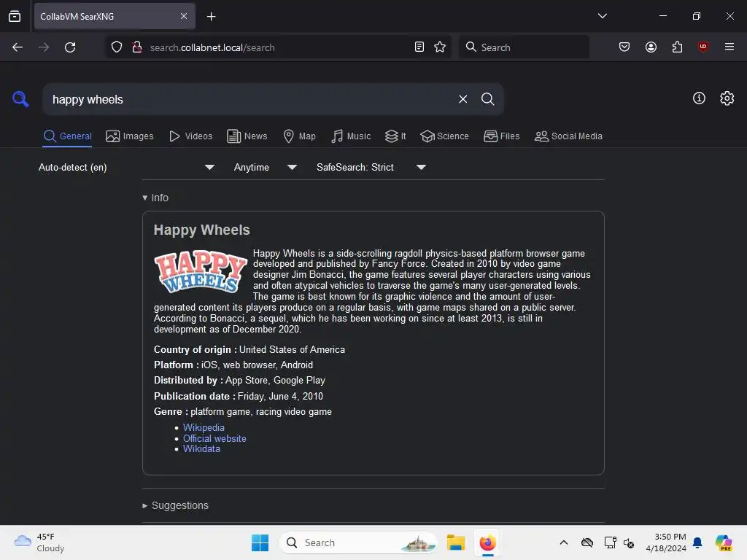This screenshot has height=560, width=747.
Task: Click the Firefox Search box
Action: coord(524,47)
